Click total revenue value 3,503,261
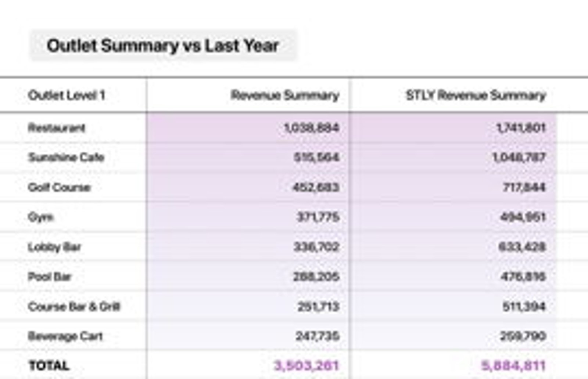 click(x=306, y=366)
